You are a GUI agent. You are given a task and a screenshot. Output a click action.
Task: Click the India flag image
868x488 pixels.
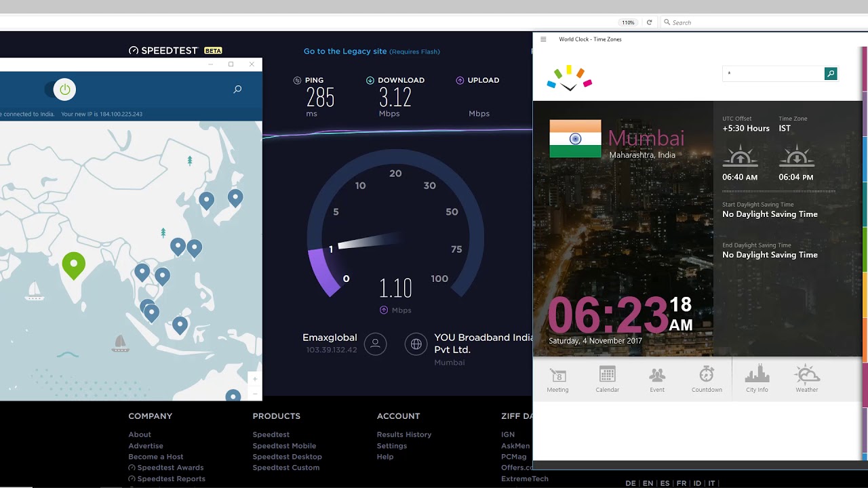[575, 139]
